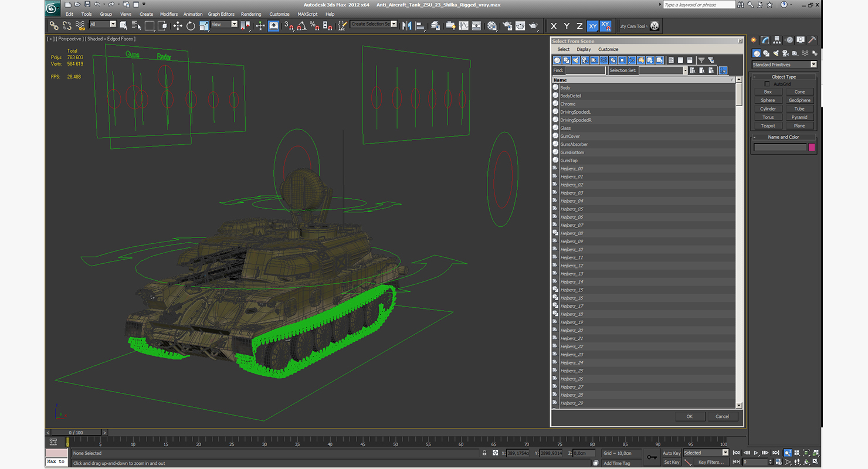Click the Find input field

(585, 70)
